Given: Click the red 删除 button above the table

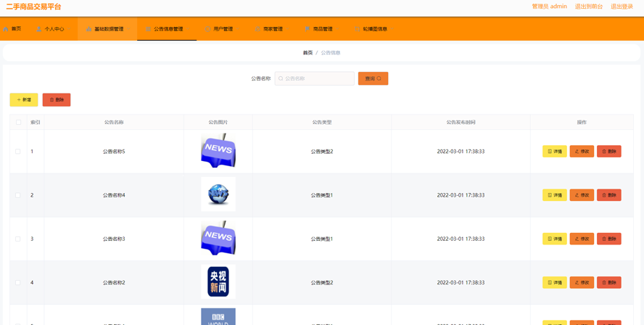Looking at the screenshot, I should click(57, 100).
